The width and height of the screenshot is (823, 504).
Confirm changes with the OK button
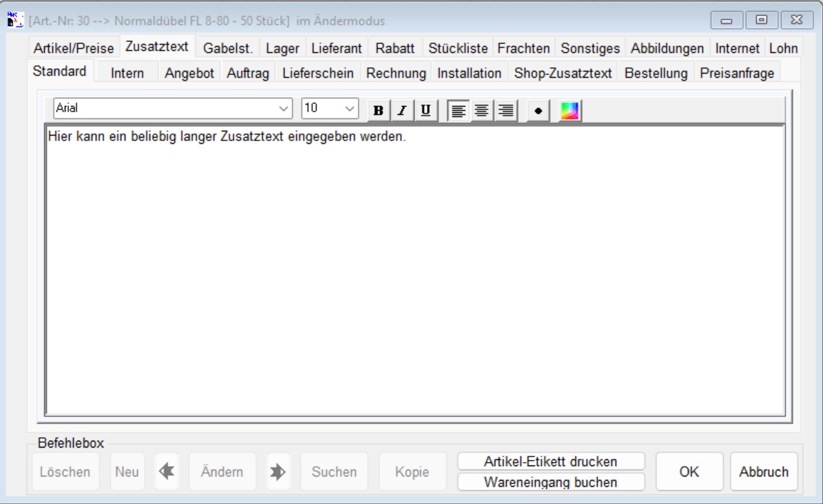(689, 472)
